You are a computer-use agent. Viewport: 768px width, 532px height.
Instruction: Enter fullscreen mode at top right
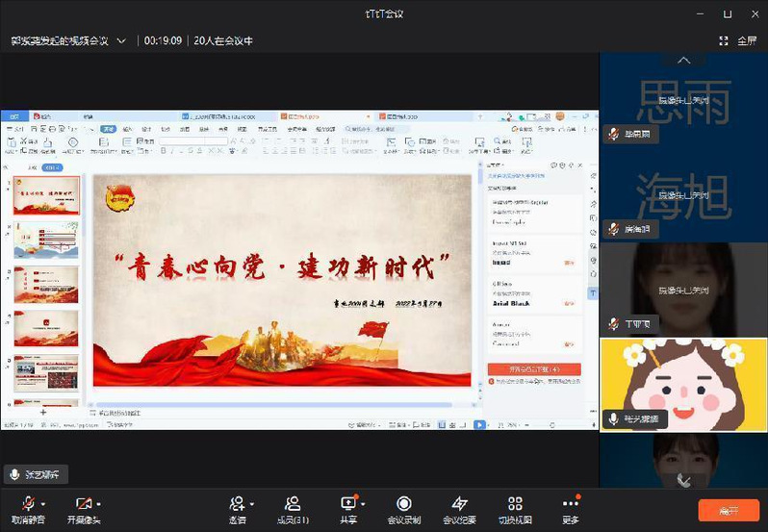pyautogui.click(x=738, y=40)
